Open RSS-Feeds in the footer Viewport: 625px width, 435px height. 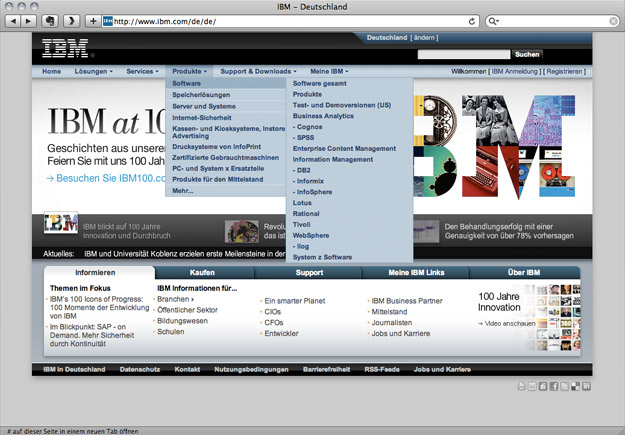382,370
